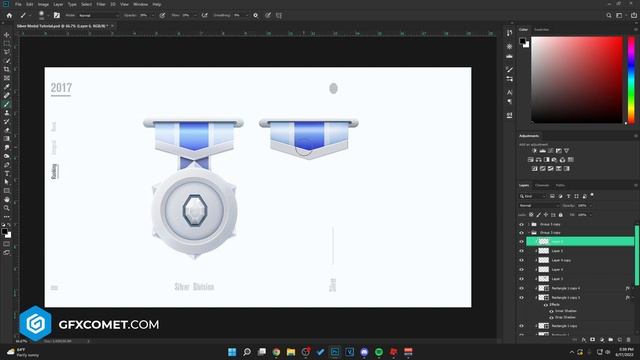Screen dimensions: 640x360
Task: Select the Clone Stamp tool
Action: [7, 113]
